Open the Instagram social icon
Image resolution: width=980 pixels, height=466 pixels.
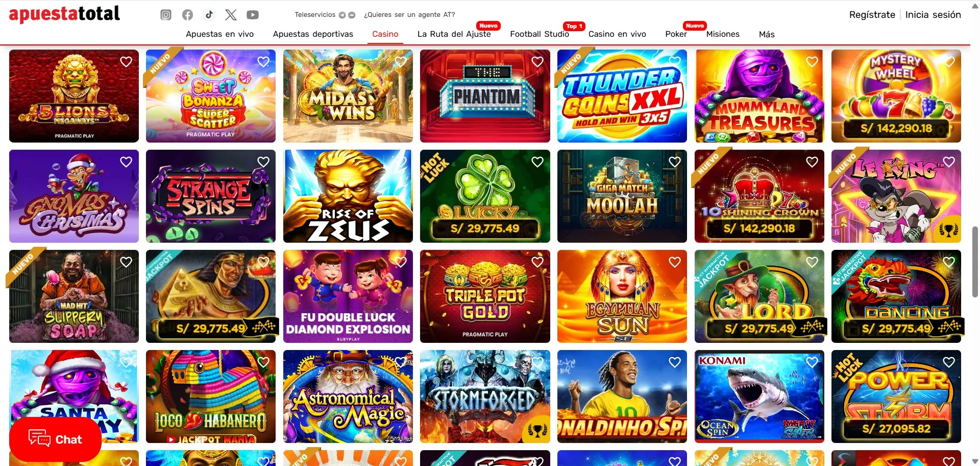[166, 15]
